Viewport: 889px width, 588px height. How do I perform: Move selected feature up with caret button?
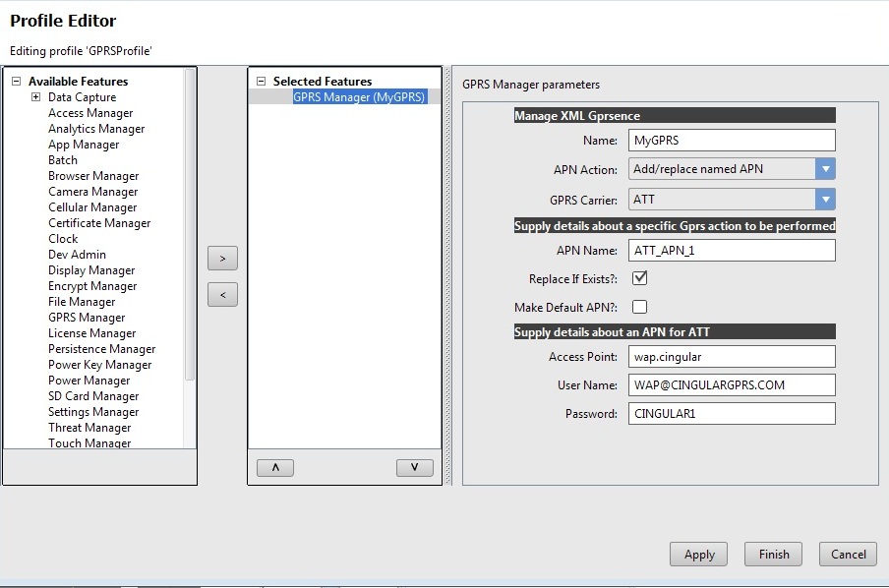[274, 468]
